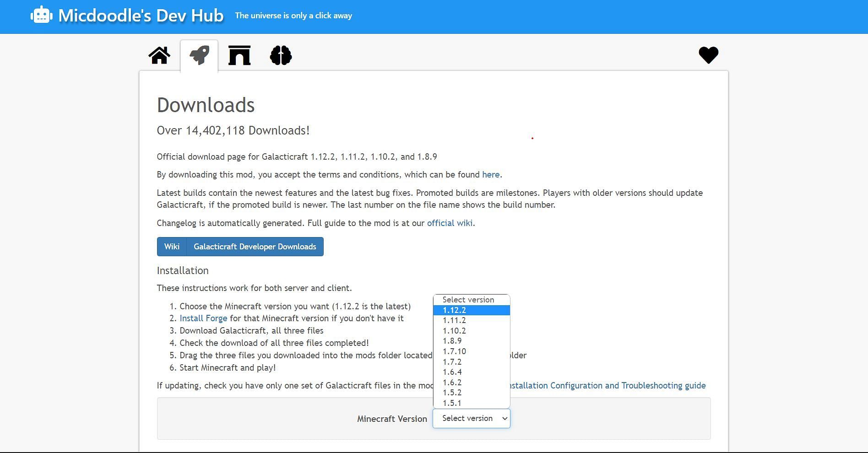Click the Micdoodle's Dev Hub title
Viewport: 868px width, 453px height.
[141, 16]
